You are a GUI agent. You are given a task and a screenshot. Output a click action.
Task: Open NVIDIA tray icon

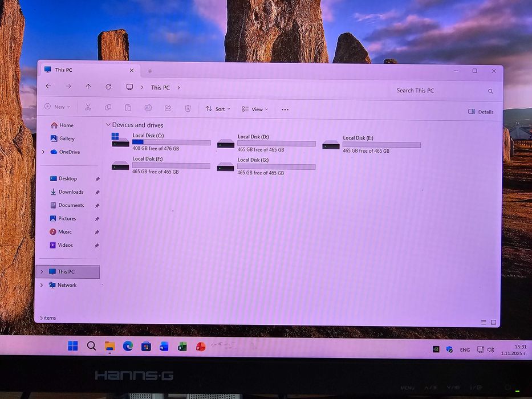[436, 349]
